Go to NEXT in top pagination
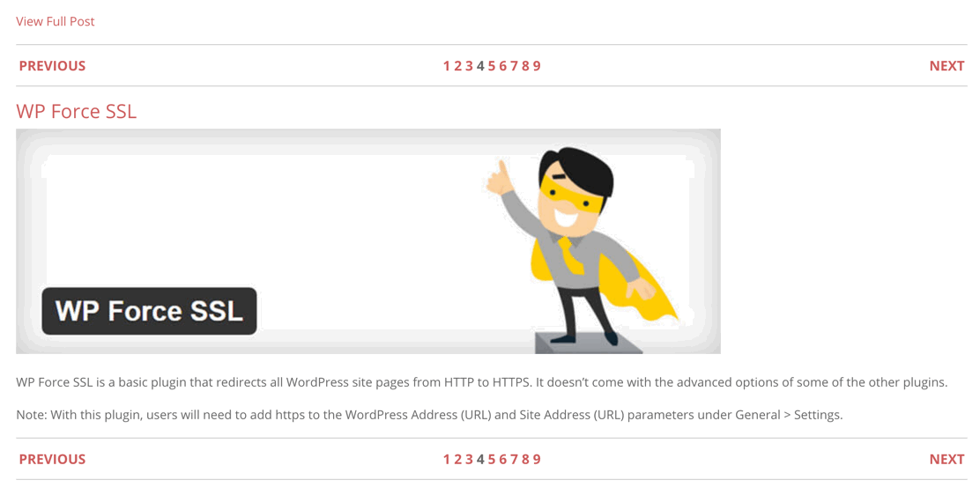 [x=947, y=66]
